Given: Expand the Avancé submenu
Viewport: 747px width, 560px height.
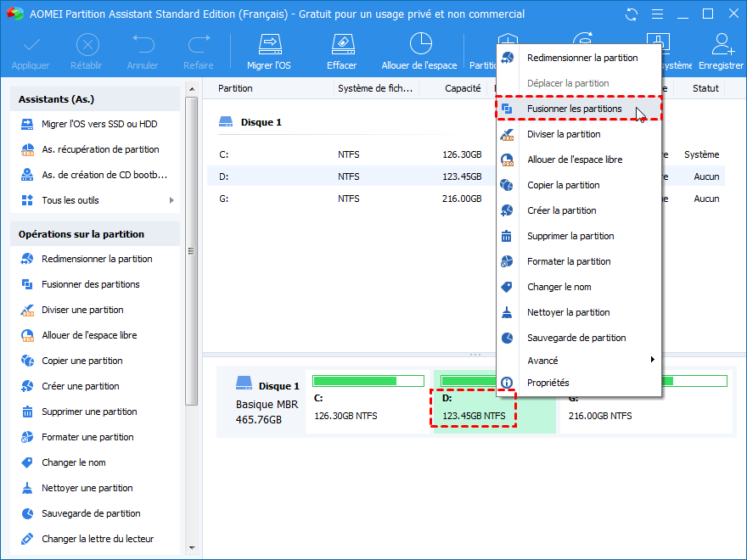Looking at the screenshot, I should (x=578, y=361).
